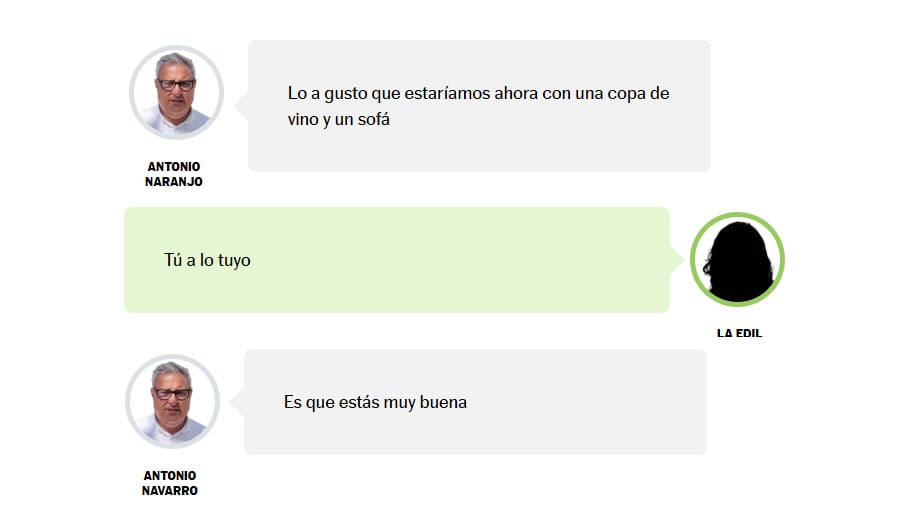Viewport: 924px width, 520px height.
Task: Click the ANTONIO NARANJO name label
Action: (x=173, y=174)
